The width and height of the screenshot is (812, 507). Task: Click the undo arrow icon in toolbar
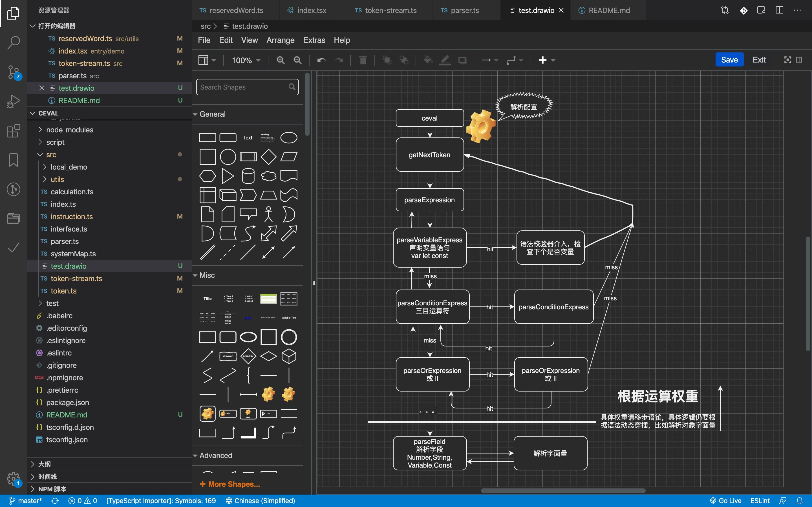[320, 60]
